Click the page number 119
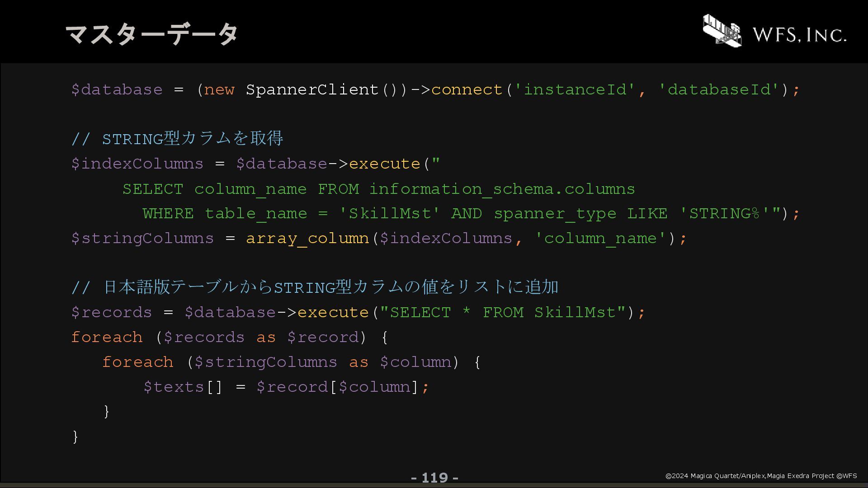The image size is (868, 488). [x=434, y=478]
